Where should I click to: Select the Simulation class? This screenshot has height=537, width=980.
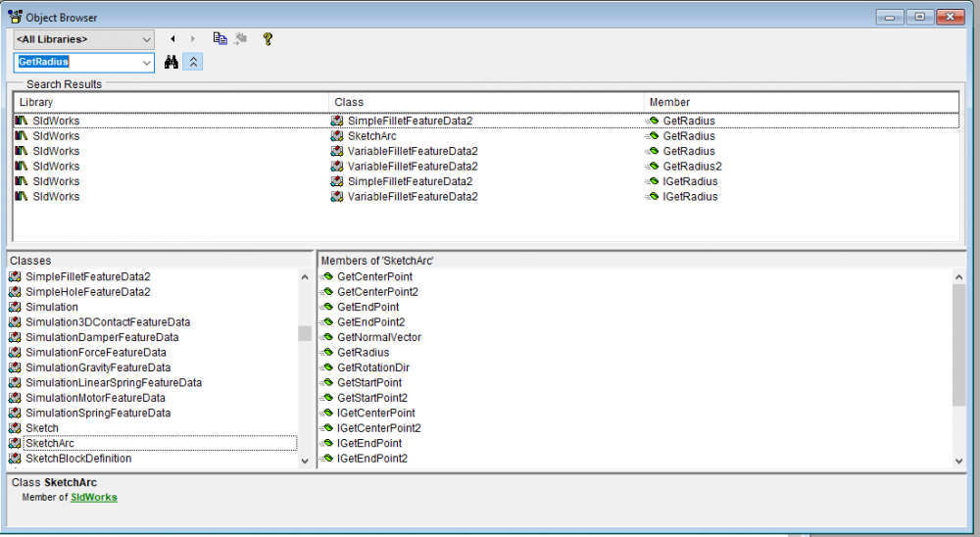[52, 307]
